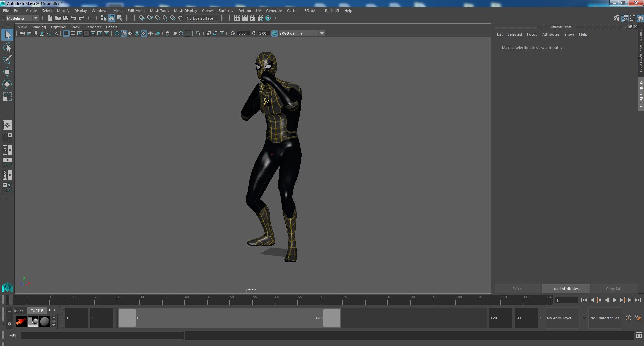The height and width of the screenshot is (346, 644).
Task: Undo the last action
Action: click(x=74, y=18)
